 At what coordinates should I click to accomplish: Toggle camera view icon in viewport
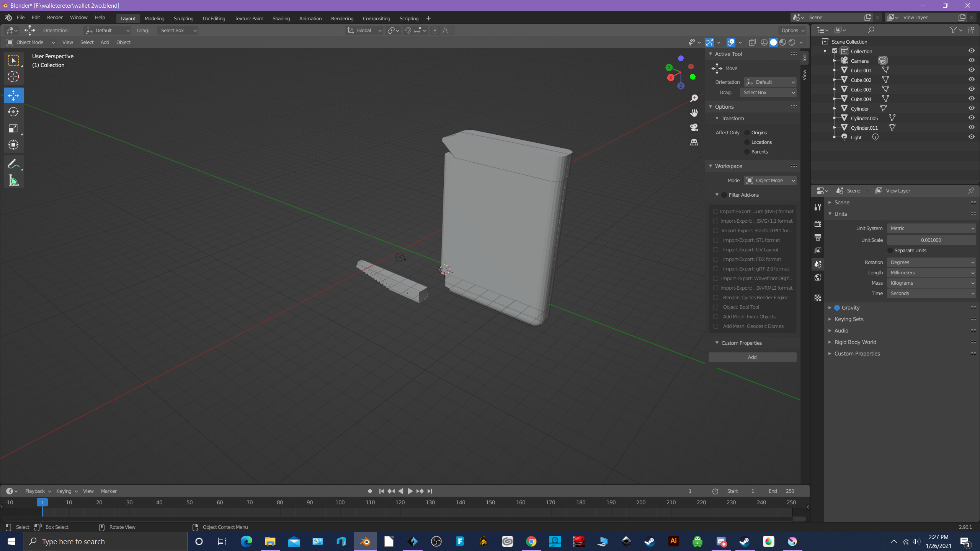coord(694,127)
